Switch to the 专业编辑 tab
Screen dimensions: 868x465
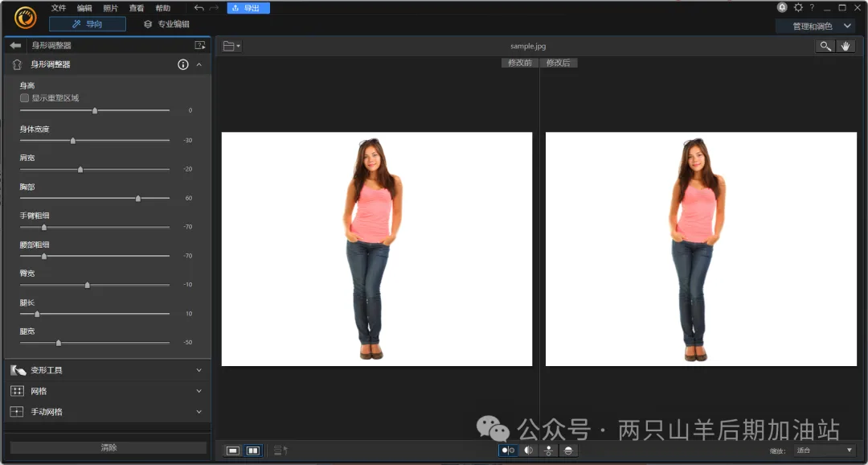166,24
